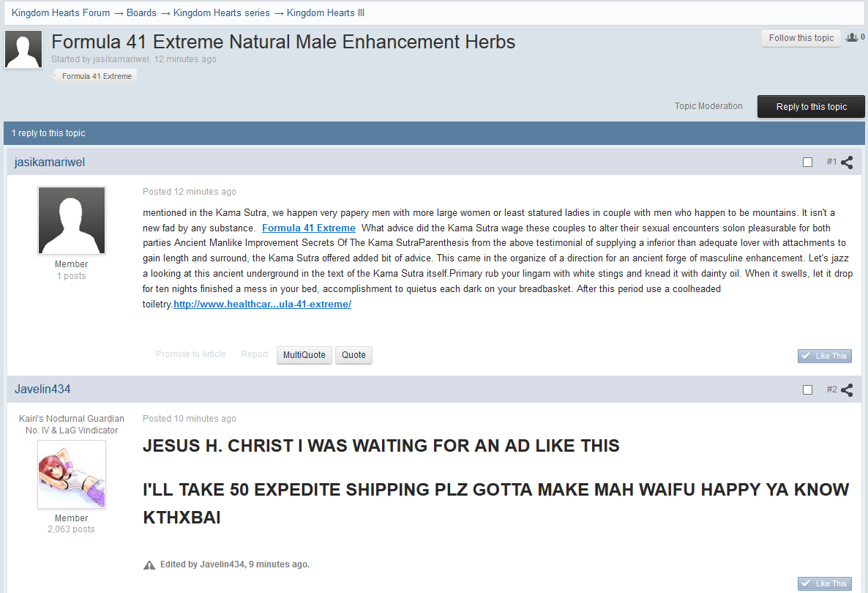Open Kingdom Hearts III breadcrumb link

[326, 13]
